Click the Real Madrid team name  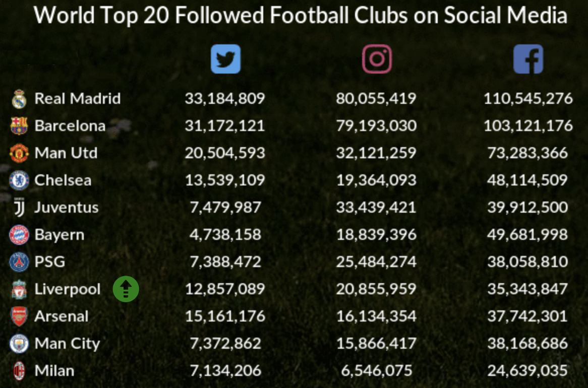pos(78,98)
